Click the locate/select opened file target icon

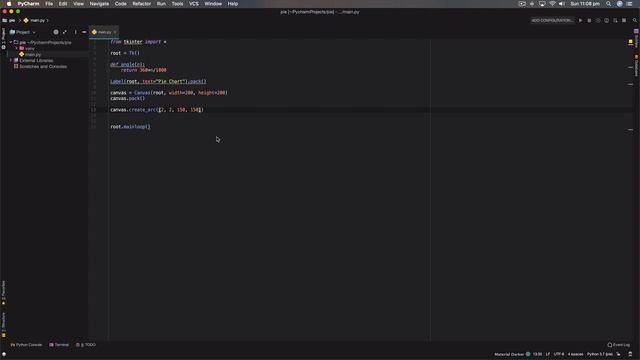click(56, 32)
